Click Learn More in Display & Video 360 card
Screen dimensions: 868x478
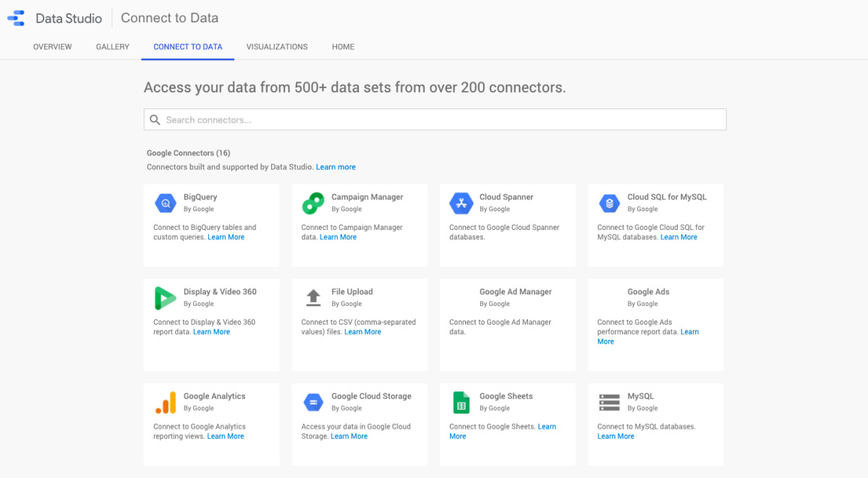coord(211,332)
